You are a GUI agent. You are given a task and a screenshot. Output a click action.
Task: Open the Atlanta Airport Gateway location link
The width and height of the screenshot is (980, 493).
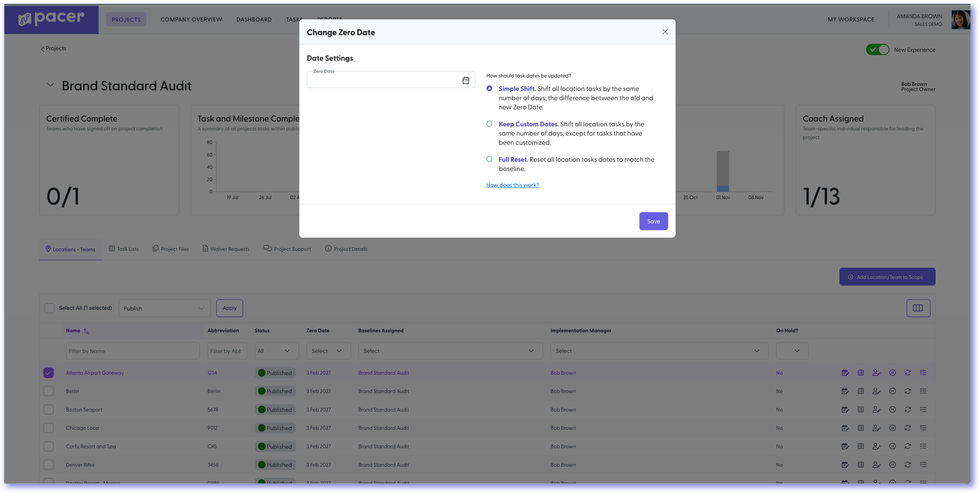[x=95, y=373]
